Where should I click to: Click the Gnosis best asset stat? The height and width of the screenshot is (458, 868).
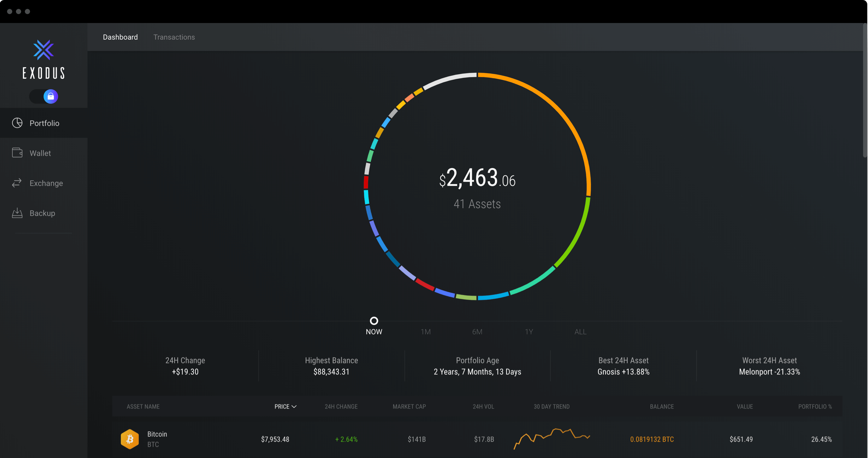[623, 372]
